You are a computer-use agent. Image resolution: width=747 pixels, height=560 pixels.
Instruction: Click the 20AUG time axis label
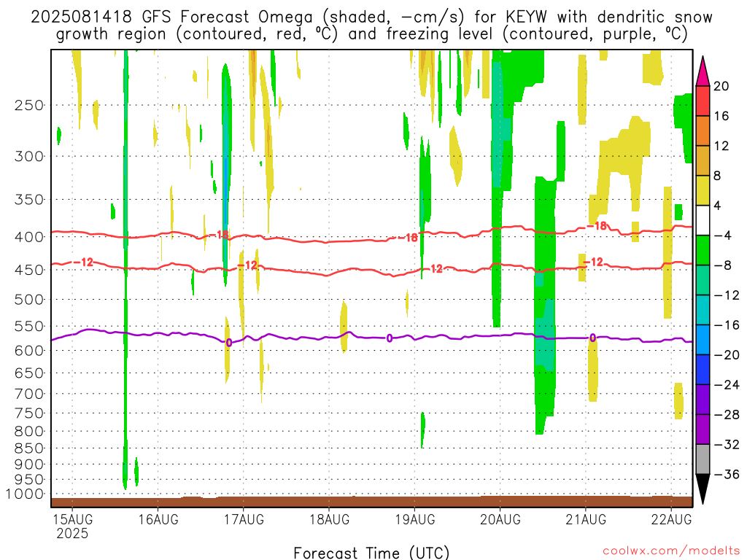[x=500, y=519]
